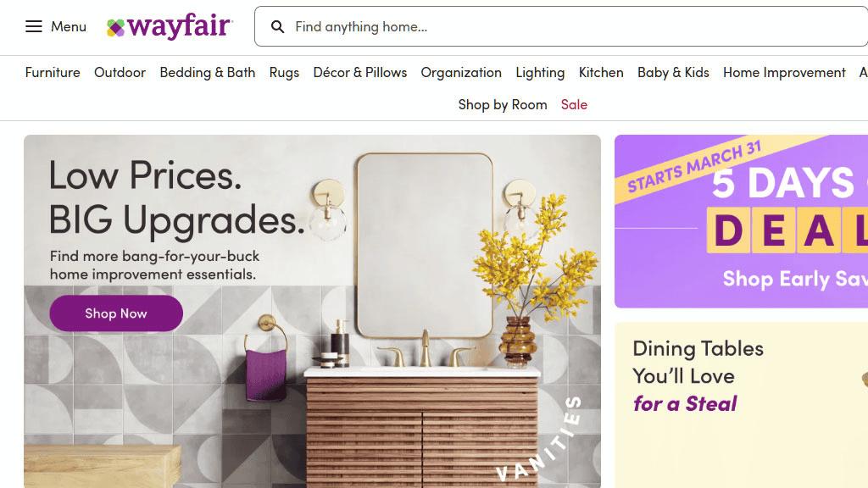
Task: Open Décor & Pillows category
Action: [359, 73]
